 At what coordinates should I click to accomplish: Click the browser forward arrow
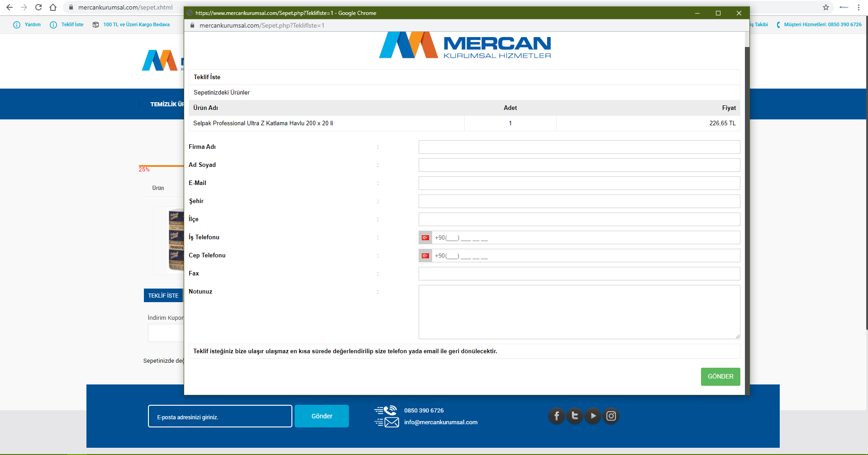(x=24, y=7)
